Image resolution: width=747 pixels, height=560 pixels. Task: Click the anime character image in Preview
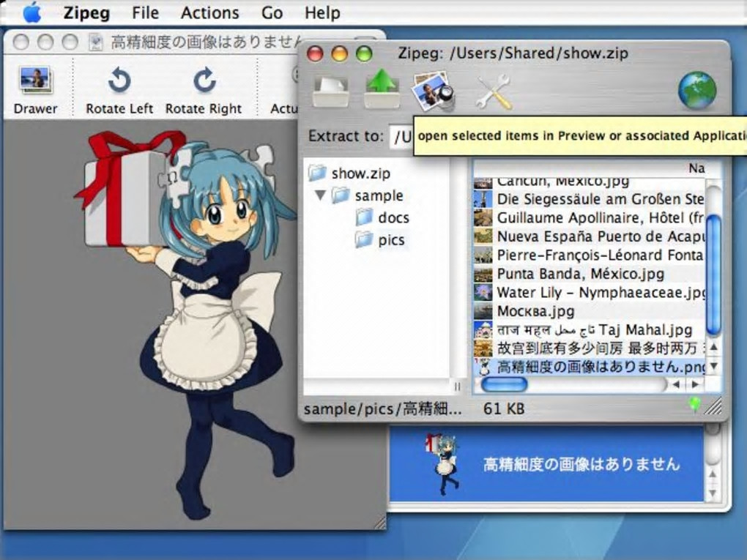click(x=186, y=324)
